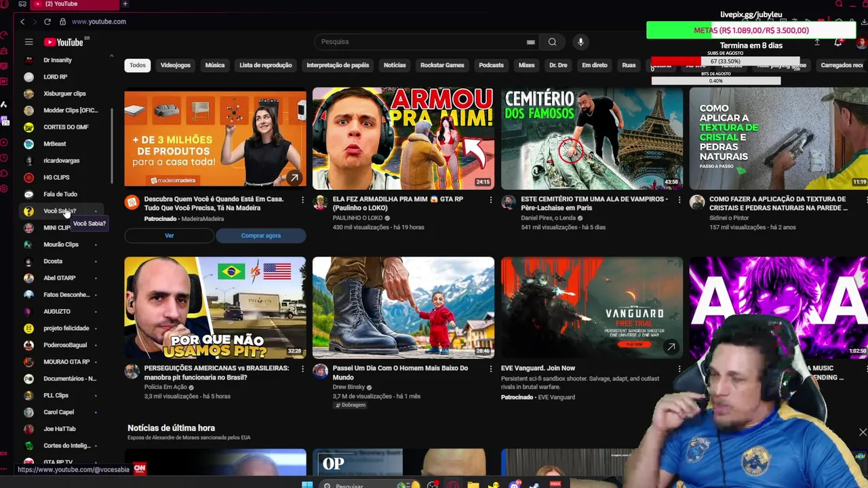Open options menu for PAULINHO O LOKO video

coord(491,200)
